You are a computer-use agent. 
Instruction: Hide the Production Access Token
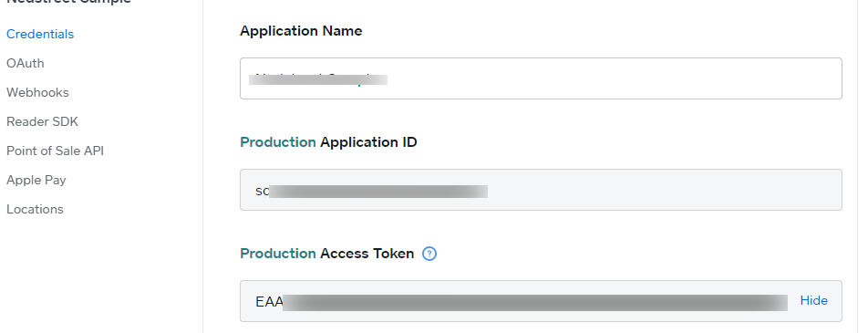click(x=813, y=301)
